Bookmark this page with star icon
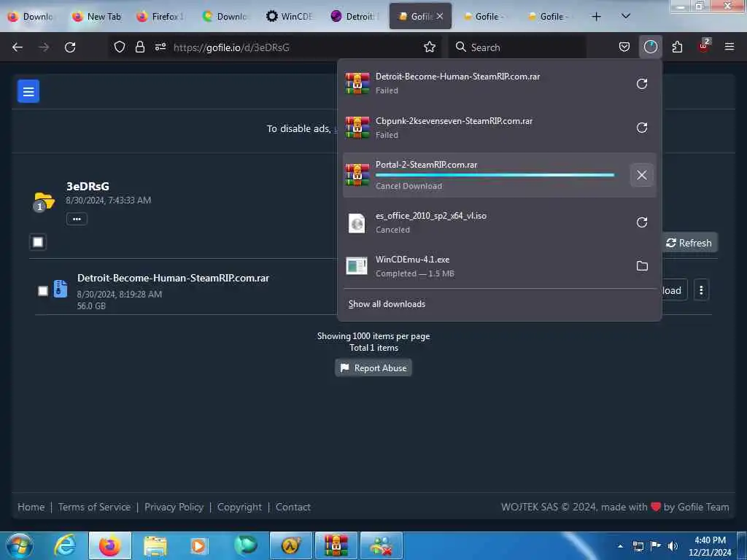The height and width of the screenshot is (560, 747). tap(429, 47)
